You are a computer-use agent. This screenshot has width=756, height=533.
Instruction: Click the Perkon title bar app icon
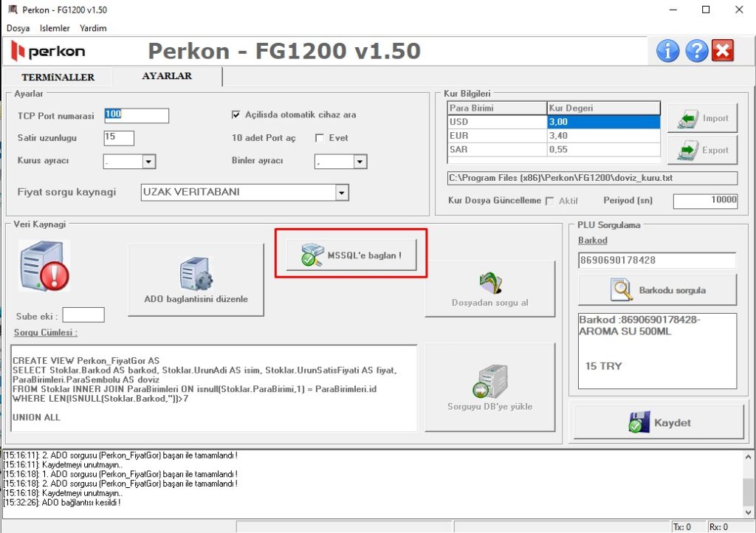coord(13,9)
